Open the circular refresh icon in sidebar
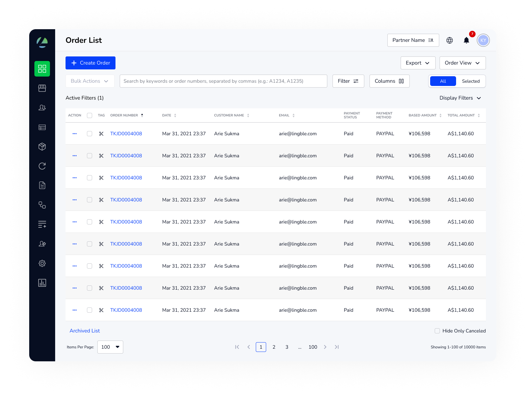Viewport: 532px width, 397px height. 42,166
